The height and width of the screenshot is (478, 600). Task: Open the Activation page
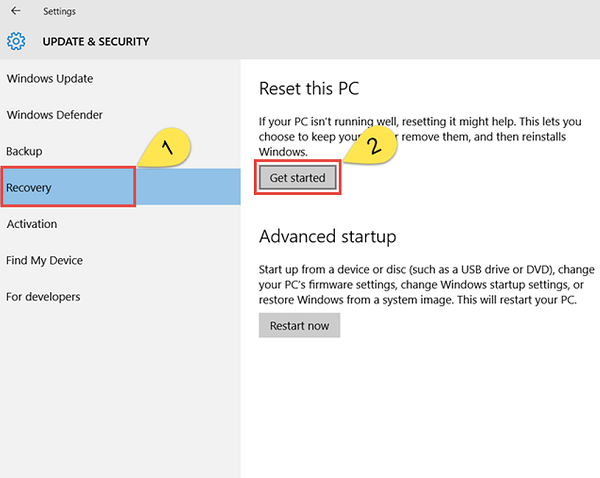32,224
